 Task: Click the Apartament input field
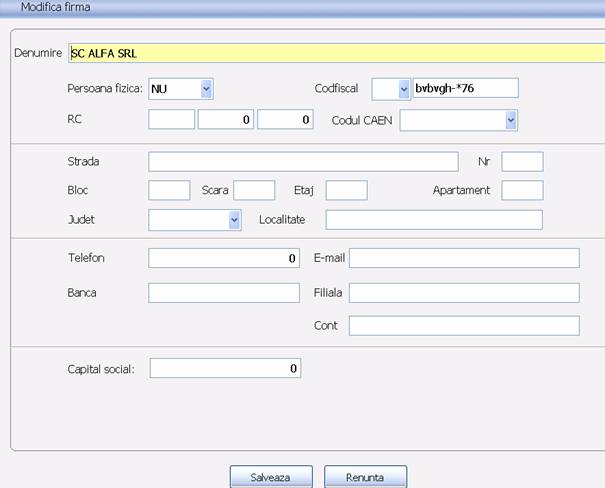pos(522,190)
